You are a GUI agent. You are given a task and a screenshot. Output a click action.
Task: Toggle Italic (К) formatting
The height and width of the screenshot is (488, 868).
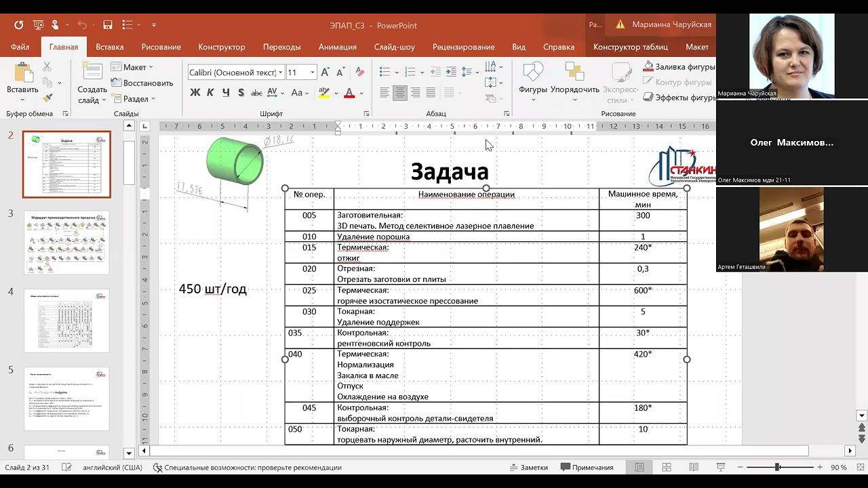[210, 93]
